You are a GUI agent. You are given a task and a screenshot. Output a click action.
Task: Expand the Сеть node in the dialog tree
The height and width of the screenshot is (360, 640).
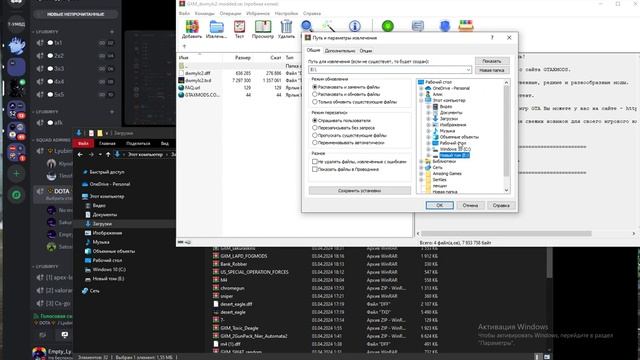[421, 167]
